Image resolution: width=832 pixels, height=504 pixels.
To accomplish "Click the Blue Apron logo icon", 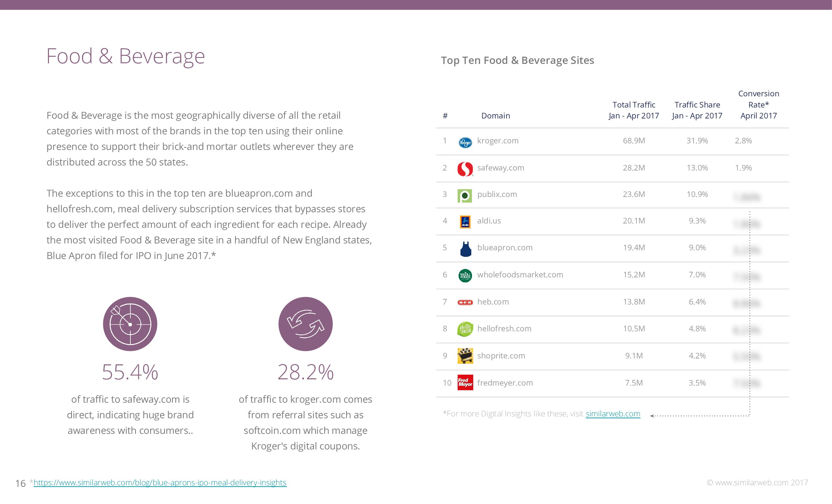I will point(466,249).
